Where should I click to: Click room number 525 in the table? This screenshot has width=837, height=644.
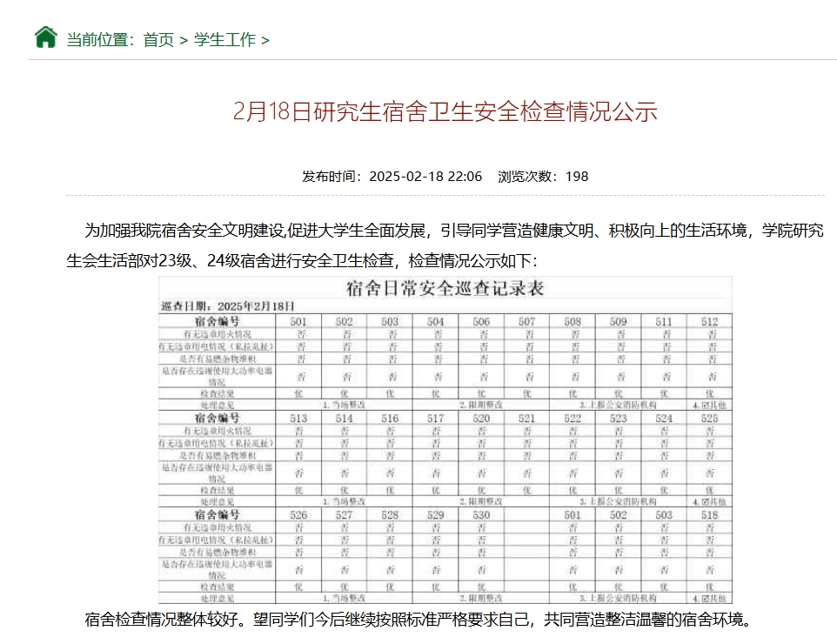pyautogui.click(x=709, y=419)
